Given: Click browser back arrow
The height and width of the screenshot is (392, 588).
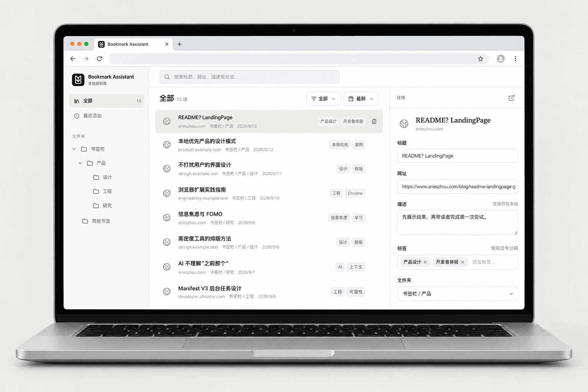Looking at the screenshot, I should pyautogui.click(x=73, y=59).
